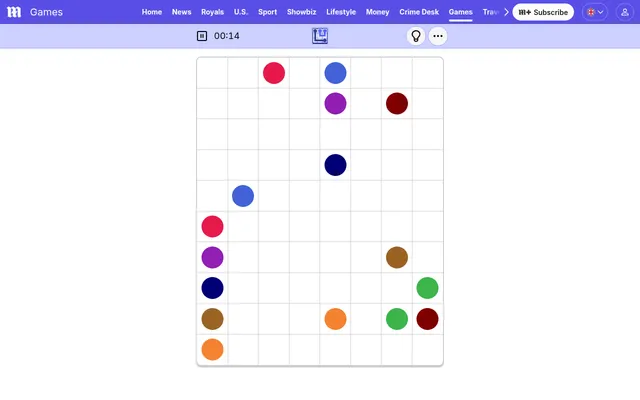Select the light blue dot in top row

[336, 73]
